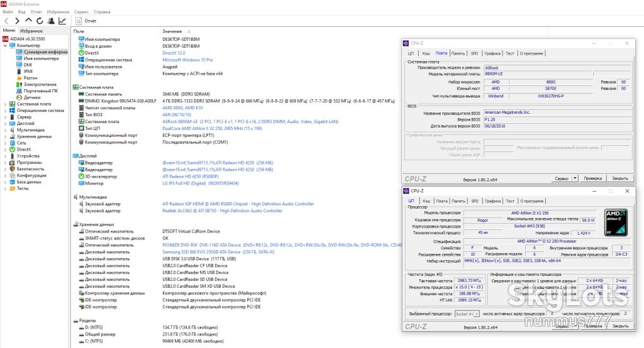644x348 pixels.
Task: Refresh the page using the circular arrow icon
Action: click(x=40, y=21)
